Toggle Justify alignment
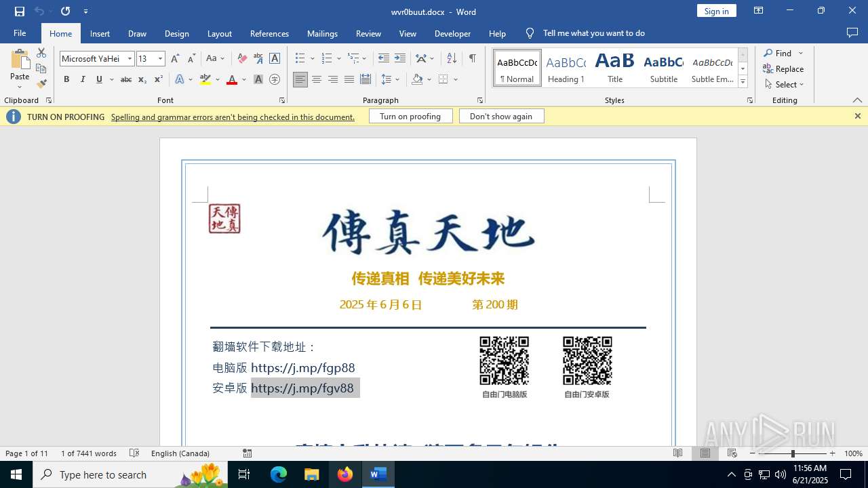Viewport: 868px width, 488px height. pyautogui.click(x=349, y=79)
